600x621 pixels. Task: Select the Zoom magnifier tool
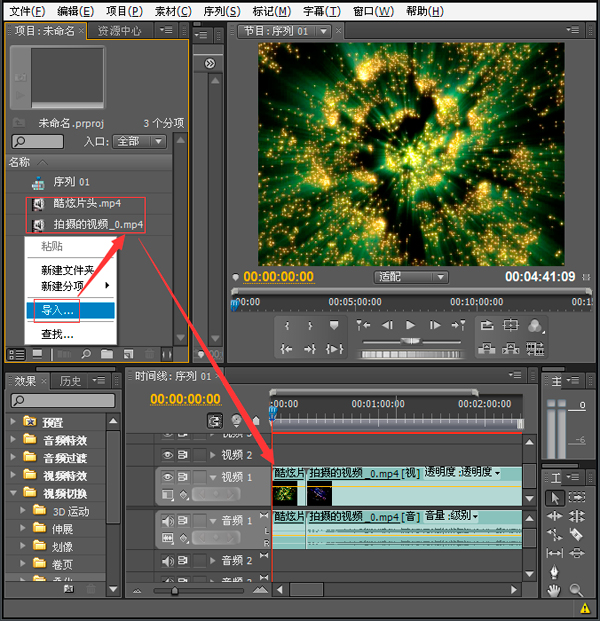pyautogui.click(x=576, y=591)
